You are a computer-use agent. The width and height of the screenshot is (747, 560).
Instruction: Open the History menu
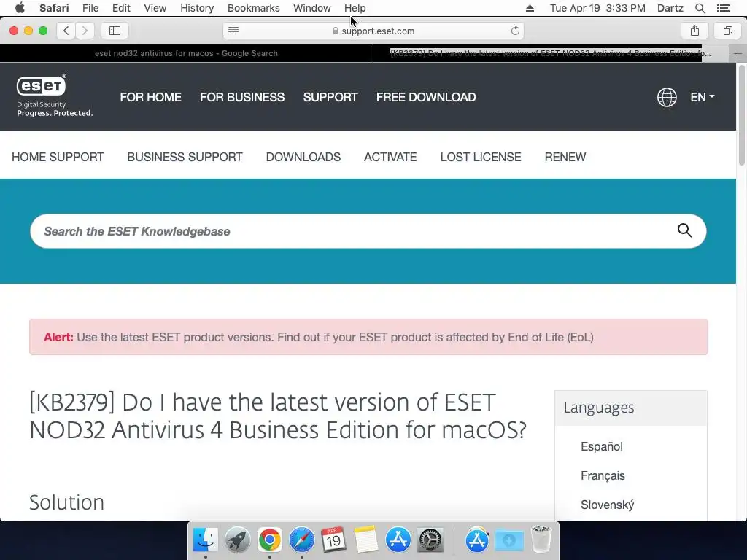197,8
